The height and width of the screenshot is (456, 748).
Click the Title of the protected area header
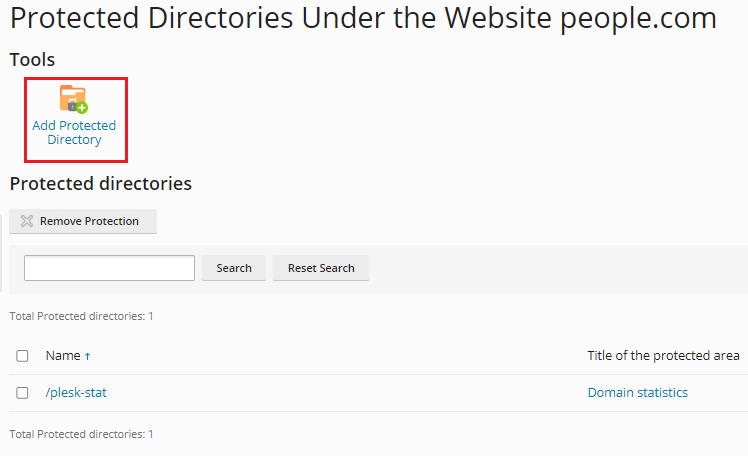[x=663, y=356]
